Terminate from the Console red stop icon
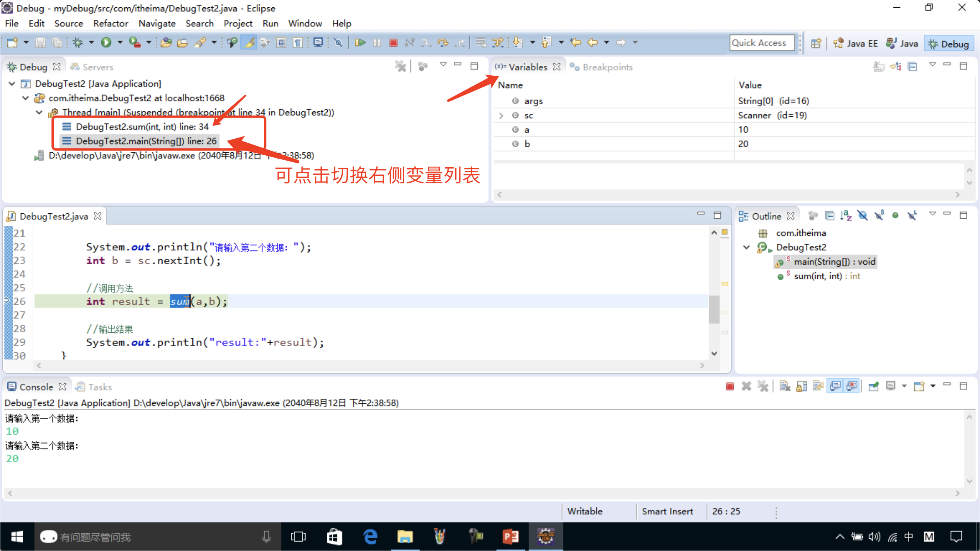Screen dimensions: 980x551 tap(730, 386)
